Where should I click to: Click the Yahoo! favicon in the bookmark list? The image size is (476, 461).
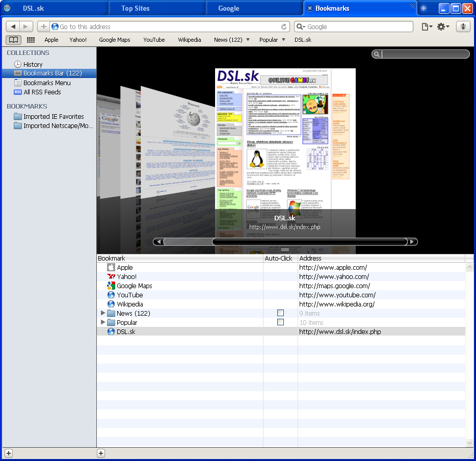(x=111, y=276)
